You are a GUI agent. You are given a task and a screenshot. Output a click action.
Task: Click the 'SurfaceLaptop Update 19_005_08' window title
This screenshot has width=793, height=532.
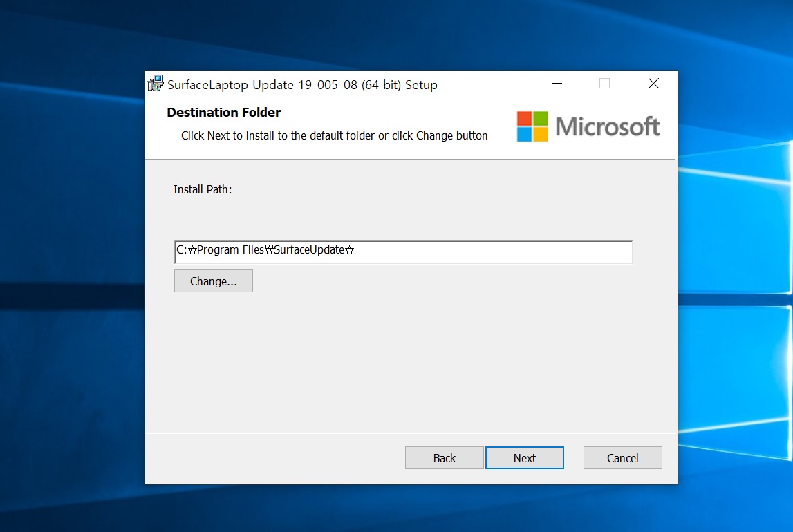(302, 85)
